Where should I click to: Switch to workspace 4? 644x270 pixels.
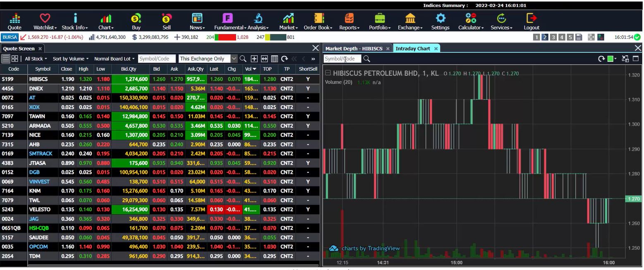tap(562, 37)
